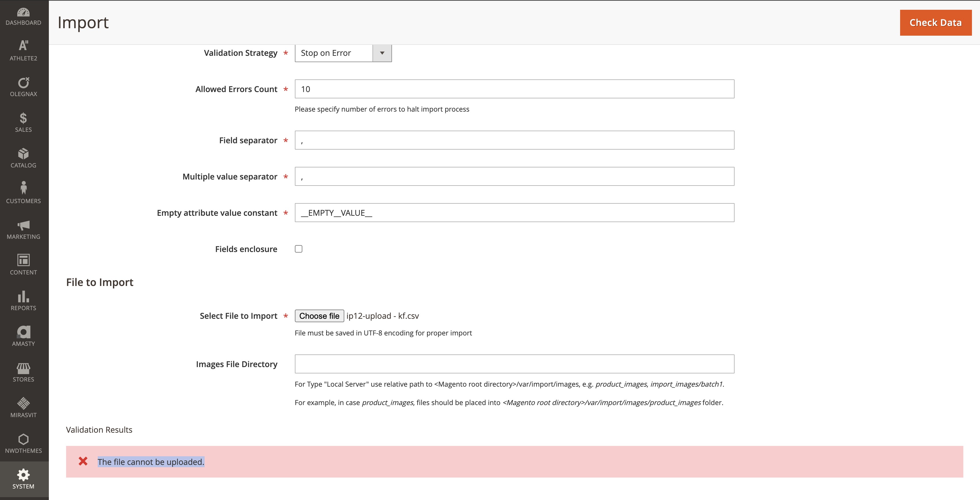This screenshot has height=500, width=980.
Task: Expand the Validation Strategy dropdown arrow
Action: [x=382, y=53]
